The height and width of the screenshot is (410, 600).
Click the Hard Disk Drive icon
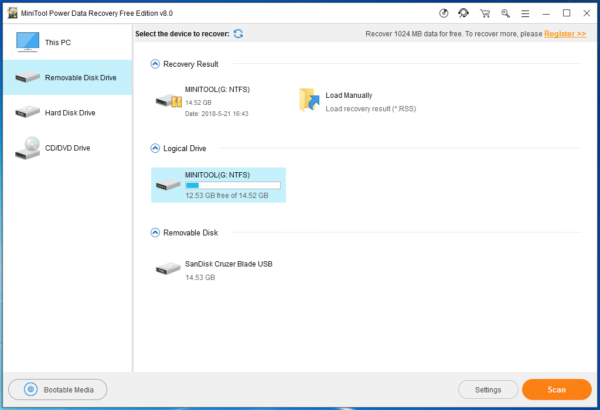click(x=28, y=112)
